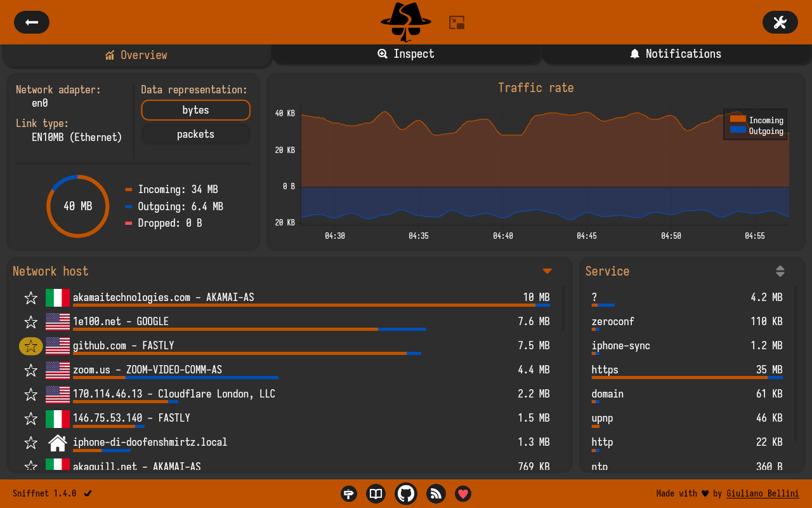Image resolution: width=812 pixels, height=508 pixels.
Task: Select bytes data representation
Action: (195, 110)
